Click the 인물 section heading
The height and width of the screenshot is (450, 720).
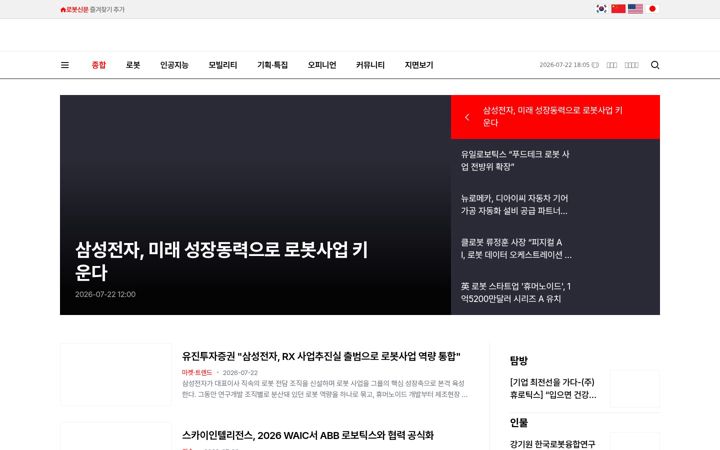519,423
